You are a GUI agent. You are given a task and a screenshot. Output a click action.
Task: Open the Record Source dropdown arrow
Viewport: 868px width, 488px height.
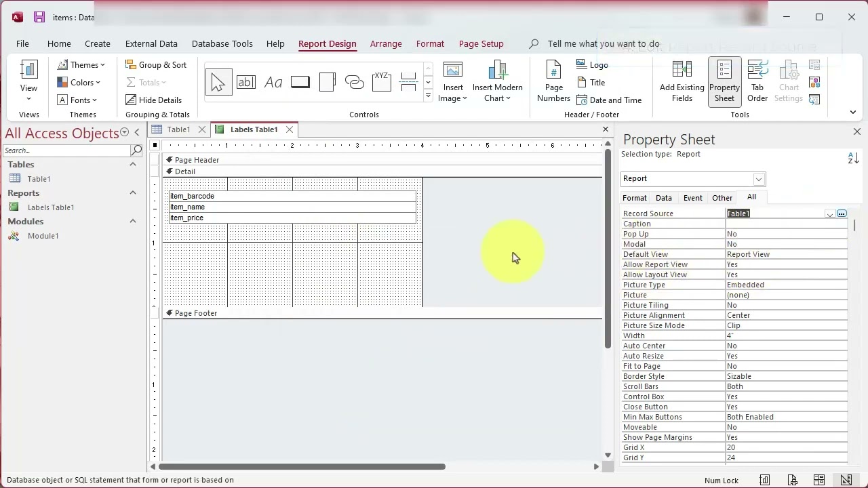pyautogui.click(x=829, y=214)
